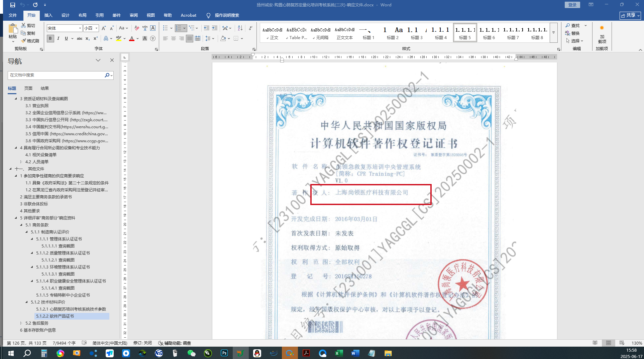Screen dimensions: 644x359
Task: Click the Save icon in the title bar
Action: (13, 5)
